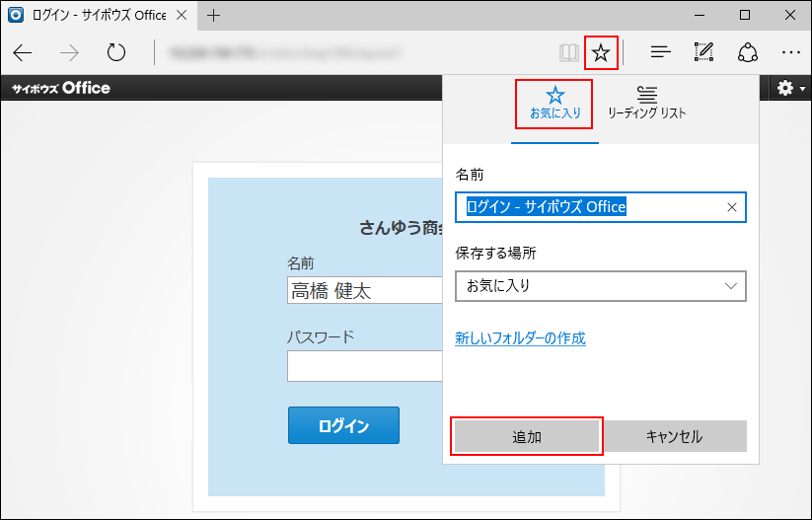
Task: Open Cybozu Office gear settings menu
Action: pos(790,88)
